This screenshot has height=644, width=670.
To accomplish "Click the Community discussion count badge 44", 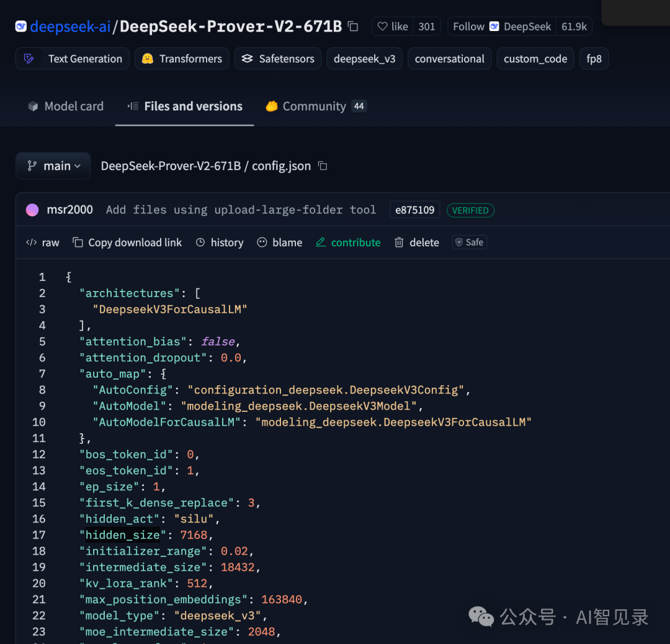I will tap(359, 106).
